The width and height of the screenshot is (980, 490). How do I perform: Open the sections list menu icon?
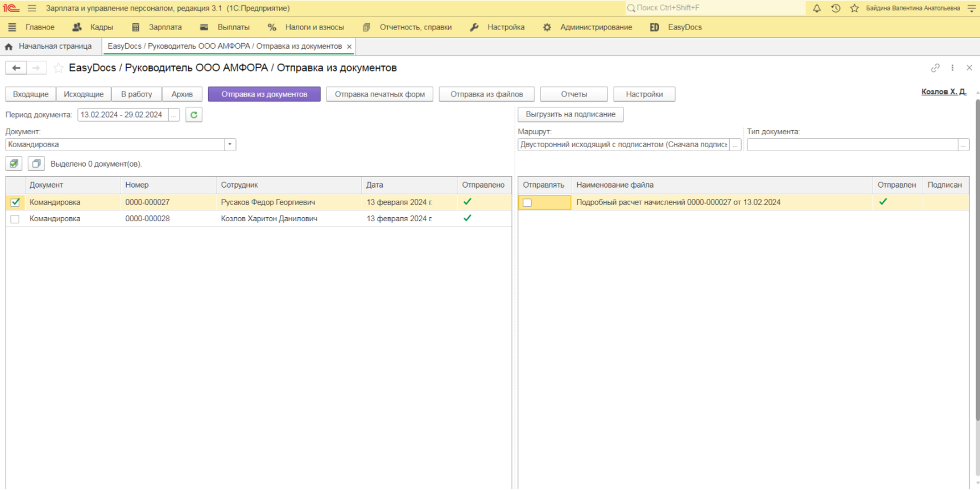click(x=12, y=27)
